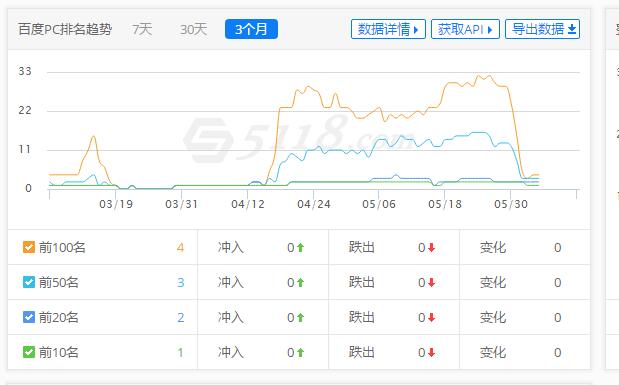Click 变化 value 0 in 前10名 row

[557, 352]
